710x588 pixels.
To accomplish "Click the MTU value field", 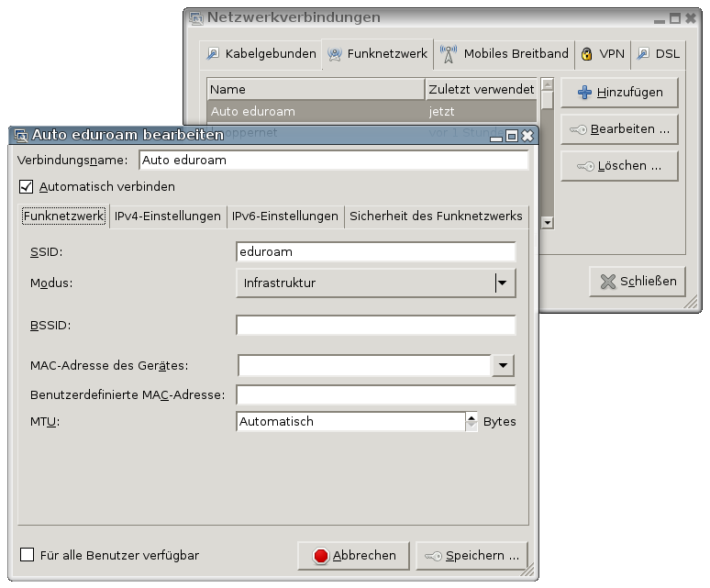I will click(x=351, y=421).
